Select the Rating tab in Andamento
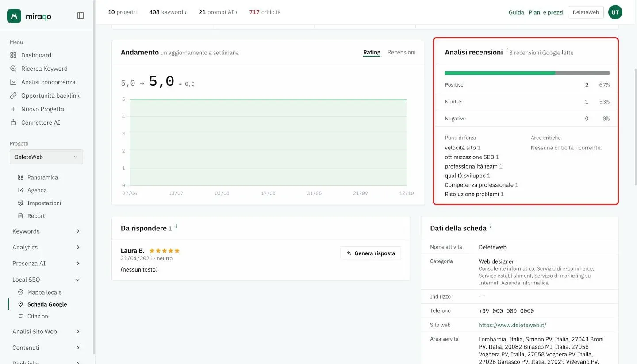This screenshot has height=364, width=637. pyautogui.click(x=372, y=52)
